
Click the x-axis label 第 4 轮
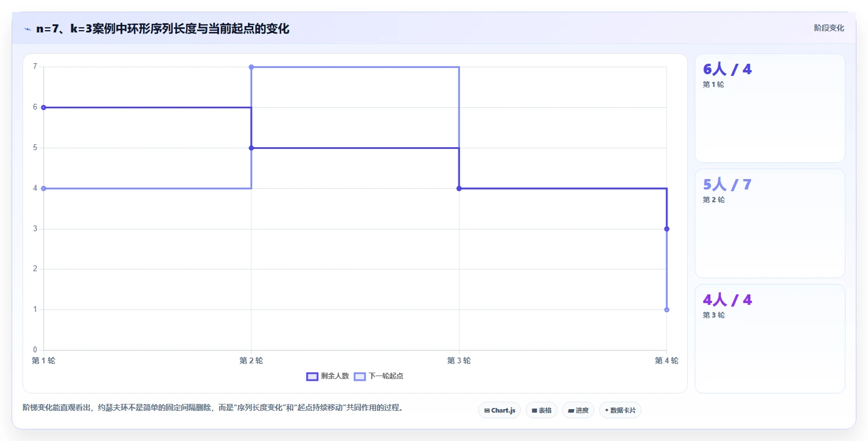point(666,361)
